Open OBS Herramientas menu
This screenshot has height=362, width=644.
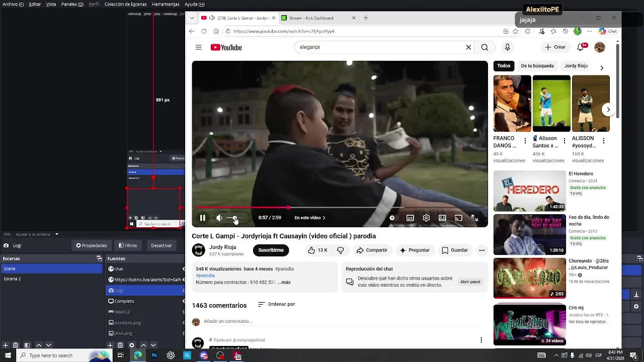[166, 4]
